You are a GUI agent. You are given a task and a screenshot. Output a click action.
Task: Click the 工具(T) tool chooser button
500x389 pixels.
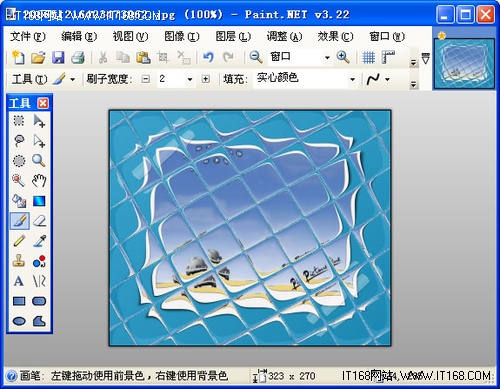pos(29,79)
